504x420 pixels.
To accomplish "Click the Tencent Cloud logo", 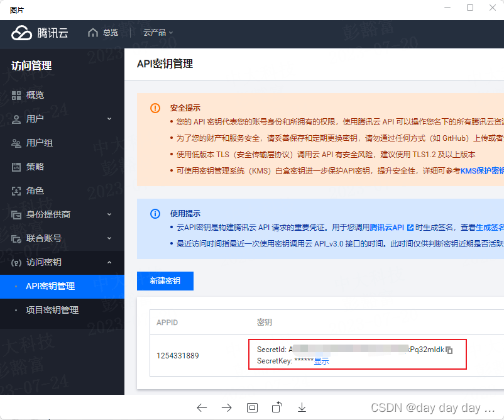I will click(40, 33).
